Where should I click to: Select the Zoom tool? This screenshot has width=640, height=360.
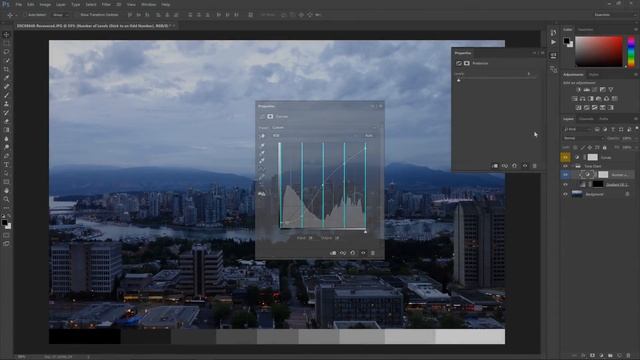(6, 199)
